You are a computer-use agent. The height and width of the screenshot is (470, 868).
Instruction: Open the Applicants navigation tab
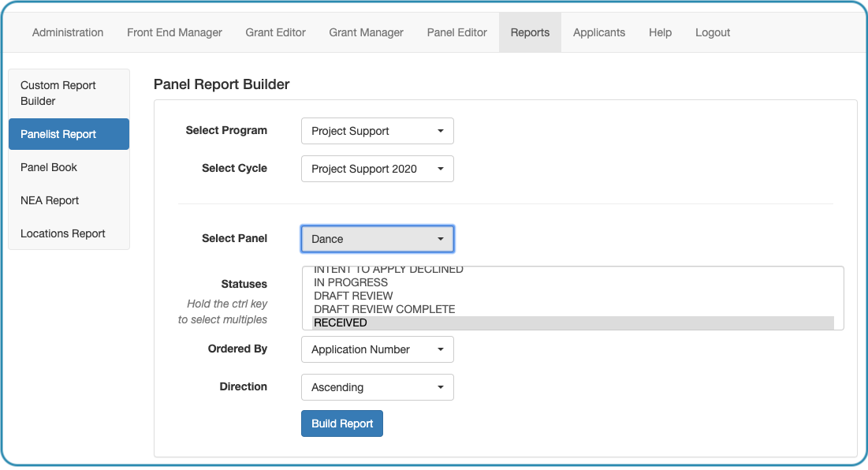[599, 32]
